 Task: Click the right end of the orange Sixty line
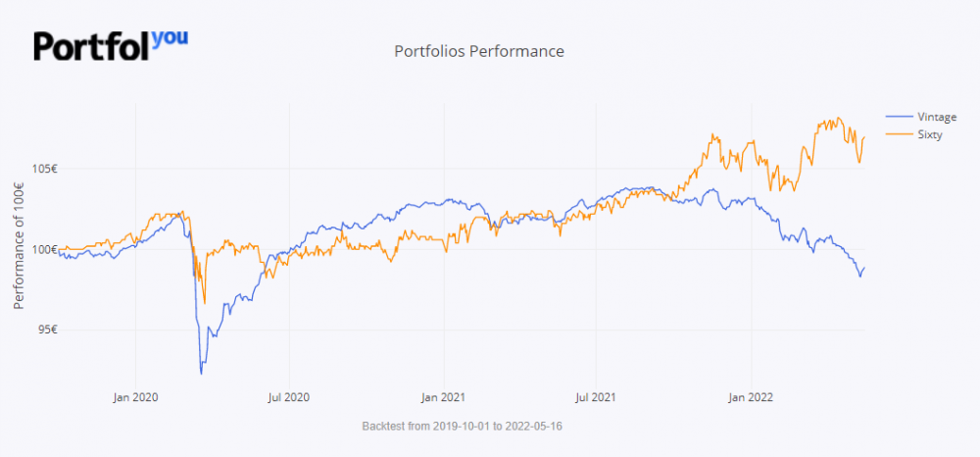[x=865, y=137]
